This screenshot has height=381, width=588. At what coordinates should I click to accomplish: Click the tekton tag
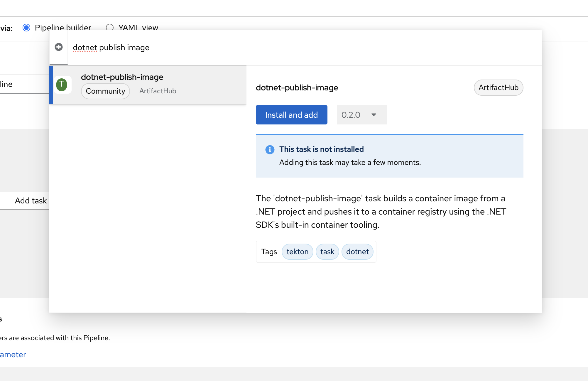pyautogui.click(x=297, y=252)
